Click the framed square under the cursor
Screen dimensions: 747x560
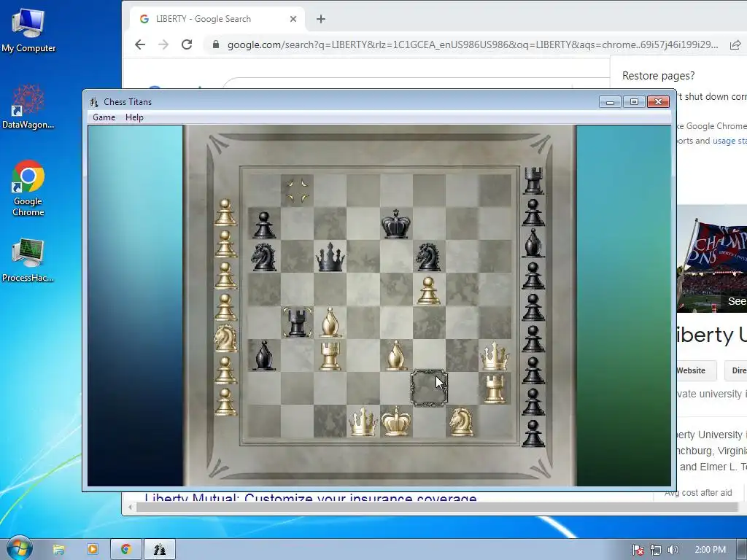tap(429, 388)
